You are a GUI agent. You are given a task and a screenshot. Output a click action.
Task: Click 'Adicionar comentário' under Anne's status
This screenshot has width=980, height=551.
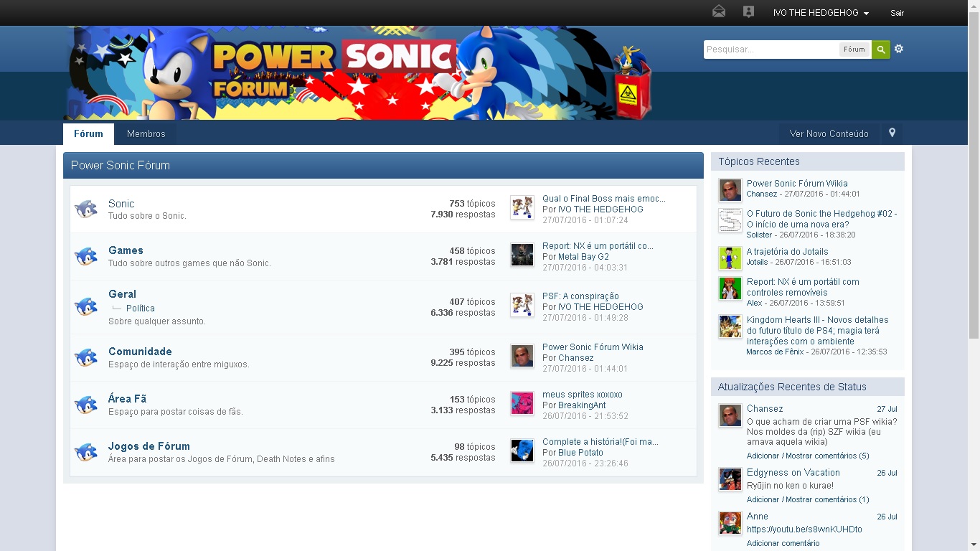click(782, 543)
